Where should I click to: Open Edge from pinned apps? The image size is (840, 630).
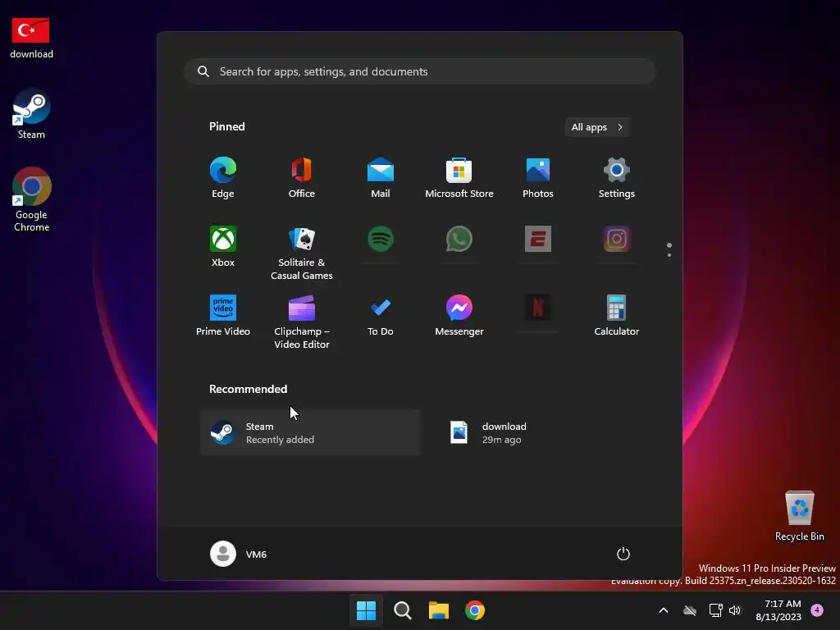click(223, 178)
